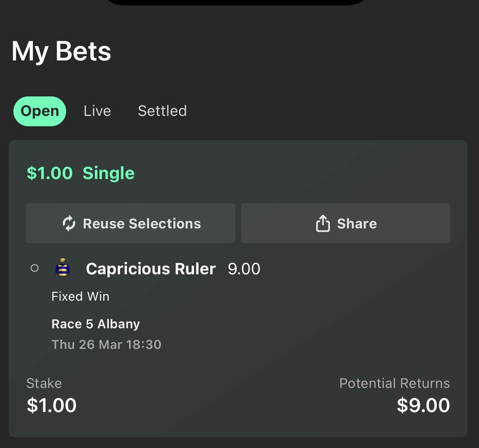Click the Potential Returns label
Screen dimensions: 479x448
[x=395, y=383]
